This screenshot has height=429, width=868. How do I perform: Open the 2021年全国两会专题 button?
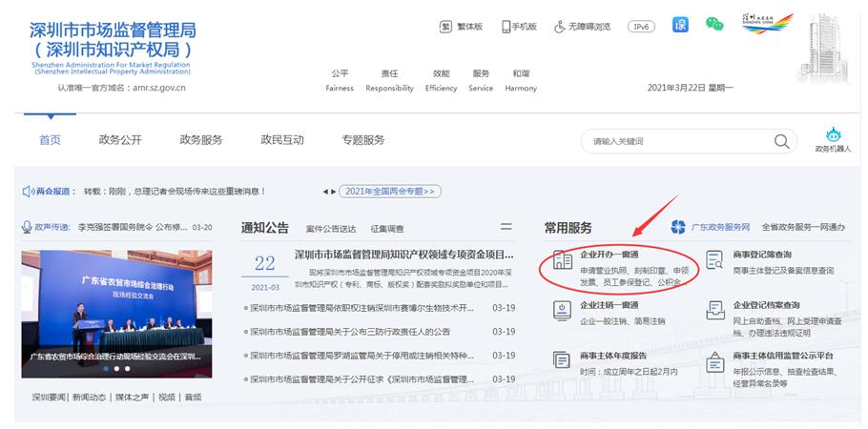[390, 192]
